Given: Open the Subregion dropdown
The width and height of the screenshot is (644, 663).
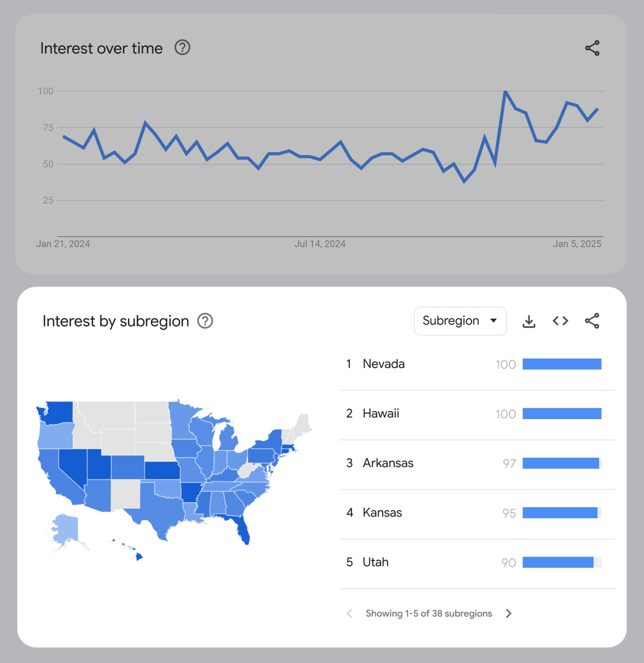Looking at the screenshot, I should click(460, 321).
